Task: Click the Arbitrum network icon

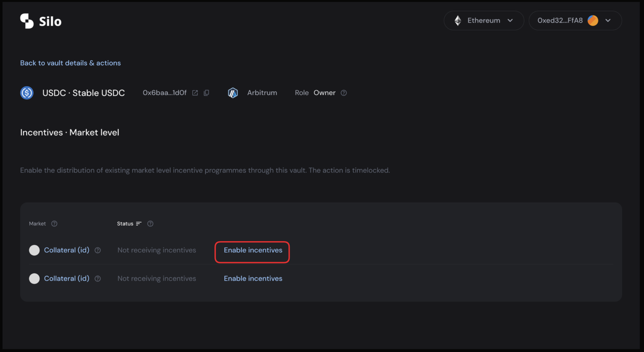Action: coord(233,93)
